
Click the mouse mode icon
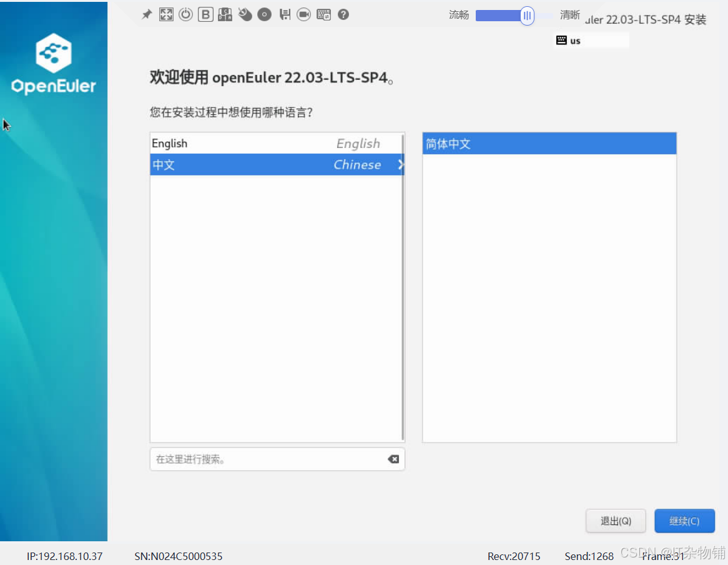pos(245,14)
